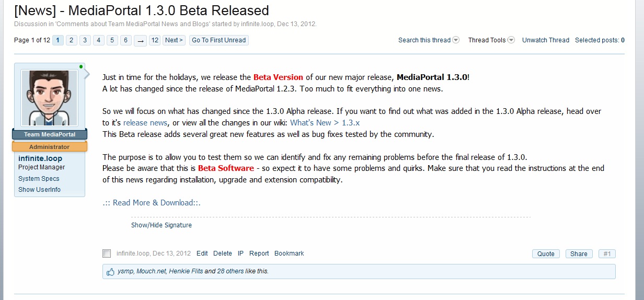Click the arrow page-jump icon

click(x=140, y=40)
